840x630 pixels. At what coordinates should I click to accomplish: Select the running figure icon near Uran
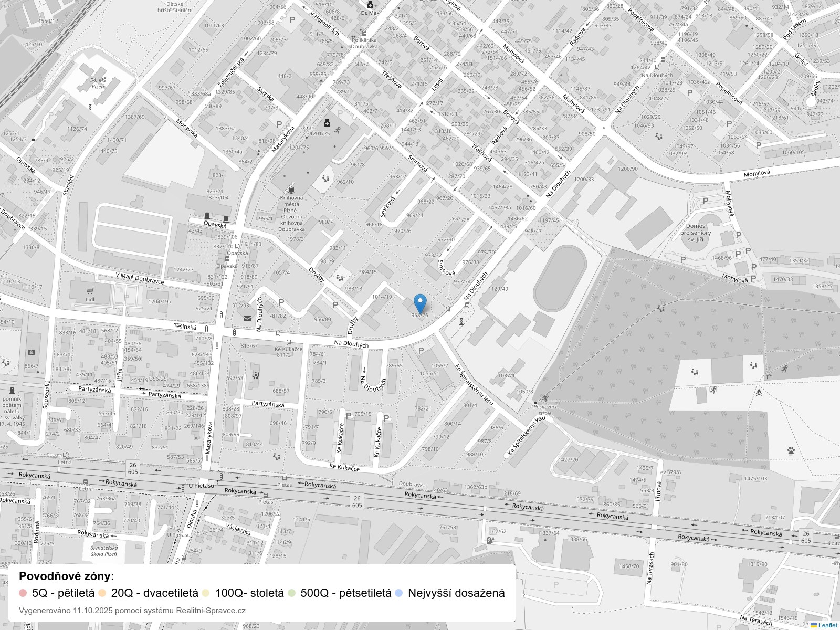[x=337, y=129]
